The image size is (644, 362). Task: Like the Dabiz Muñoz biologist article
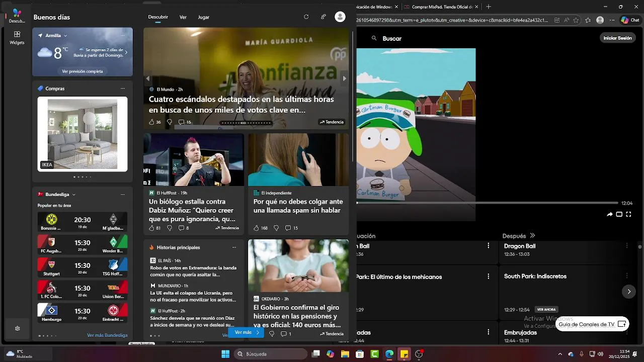(151, 228)
